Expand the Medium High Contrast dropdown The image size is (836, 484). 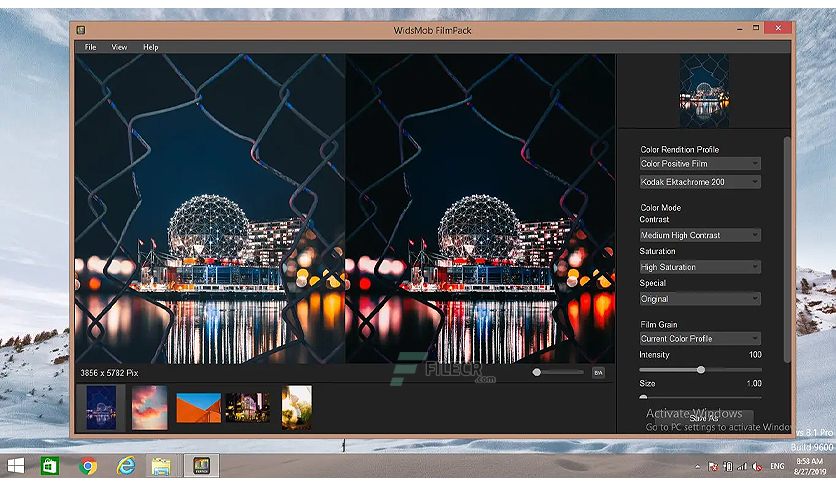tap(700, 235)
